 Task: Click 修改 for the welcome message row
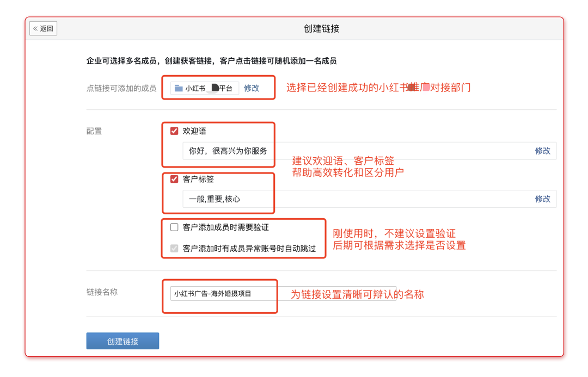(x=542, y=151)
